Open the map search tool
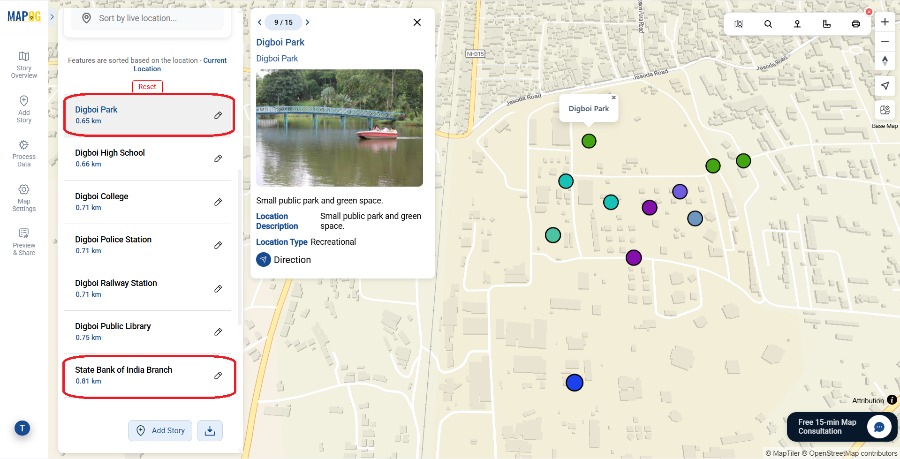The image size is (900, 459). [768, 24]
